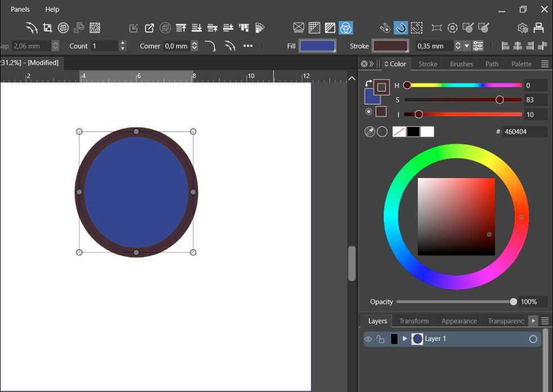Enable the highlighted magnet snapping tool
553x392 pixels.
pos(401,28)
